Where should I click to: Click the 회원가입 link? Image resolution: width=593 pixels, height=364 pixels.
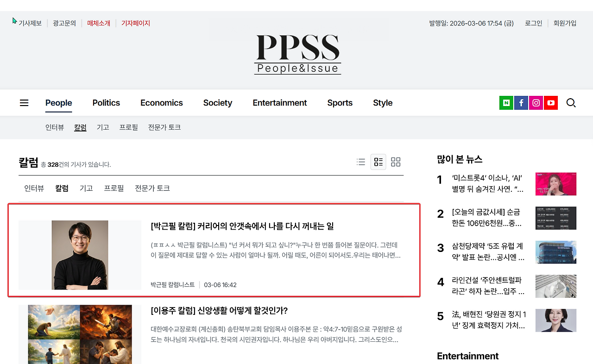(565, 23)
